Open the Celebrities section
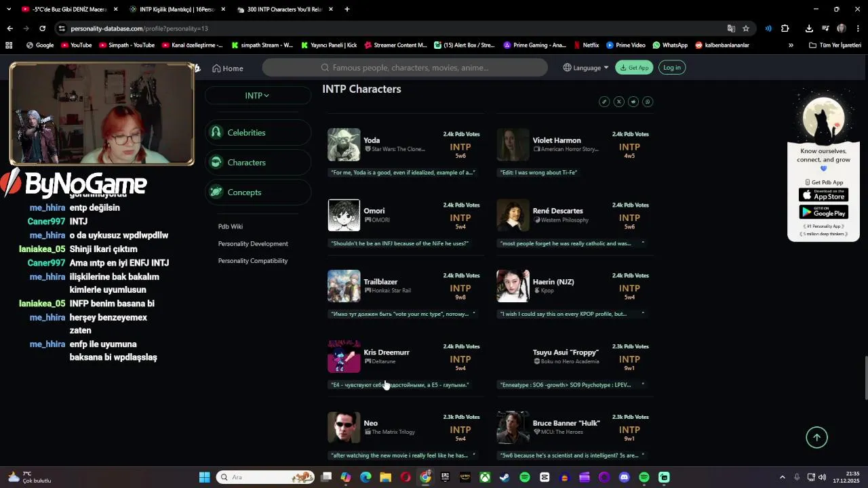The width and height of the screenshot is (868, 488). point(258,133)
